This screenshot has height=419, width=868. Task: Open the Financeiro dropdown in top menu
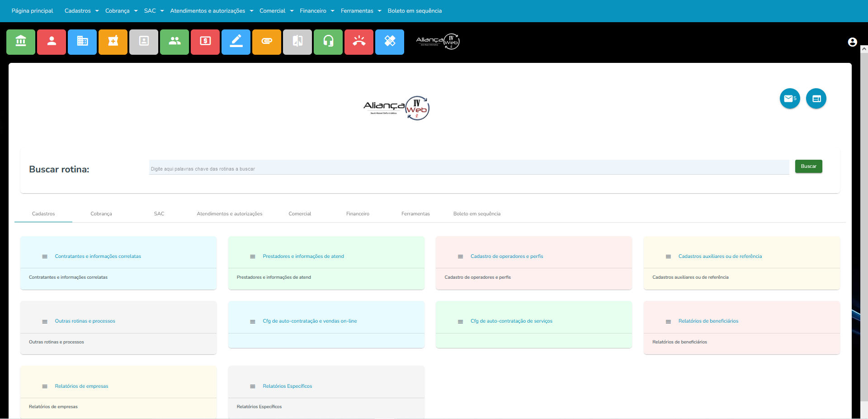317,11
